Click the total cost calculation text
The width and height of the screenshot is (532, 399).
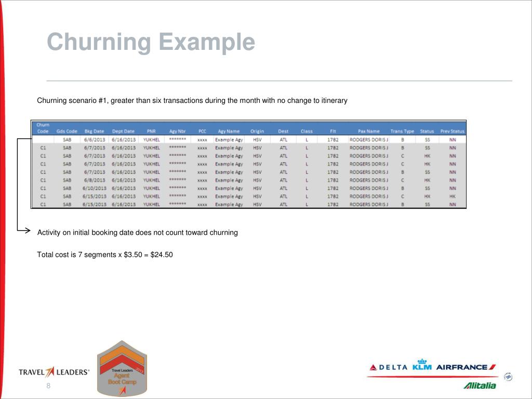tap(104, 255)
